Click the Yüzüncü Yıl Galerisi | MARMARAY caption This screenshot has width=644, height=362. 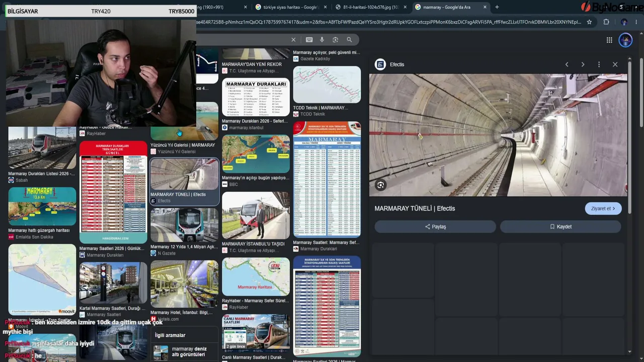click(x=183, y=145)
